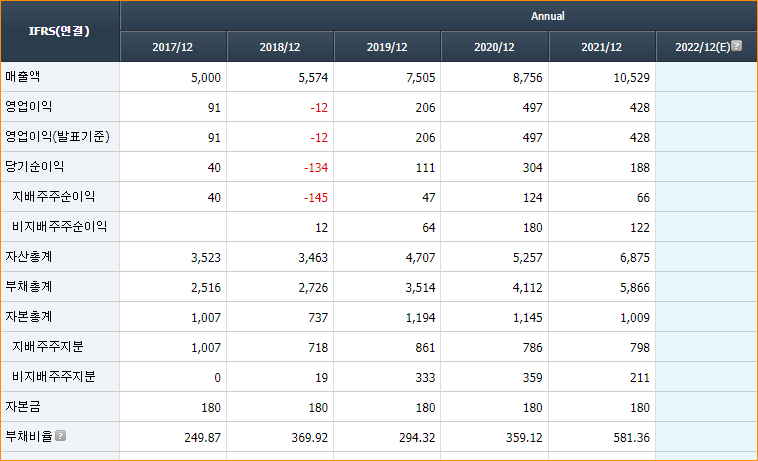
Task: Click the 비지배주주순이익 row label
Action: point(59,226)
